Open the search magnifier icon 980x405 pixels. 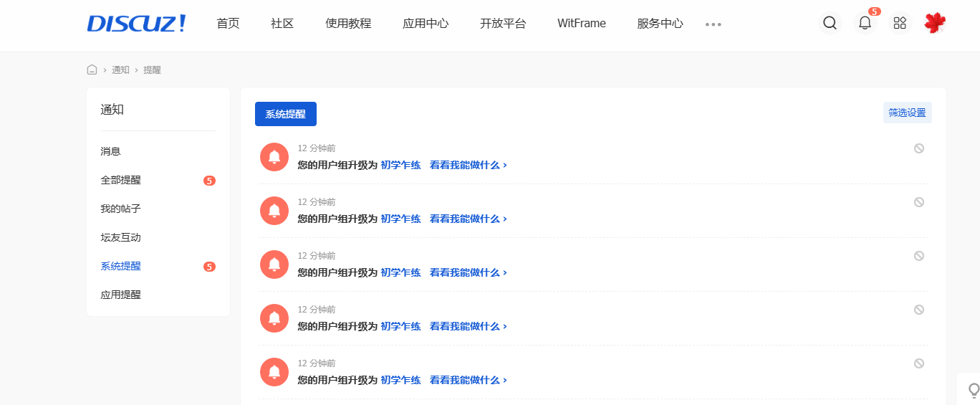[830, 23]
